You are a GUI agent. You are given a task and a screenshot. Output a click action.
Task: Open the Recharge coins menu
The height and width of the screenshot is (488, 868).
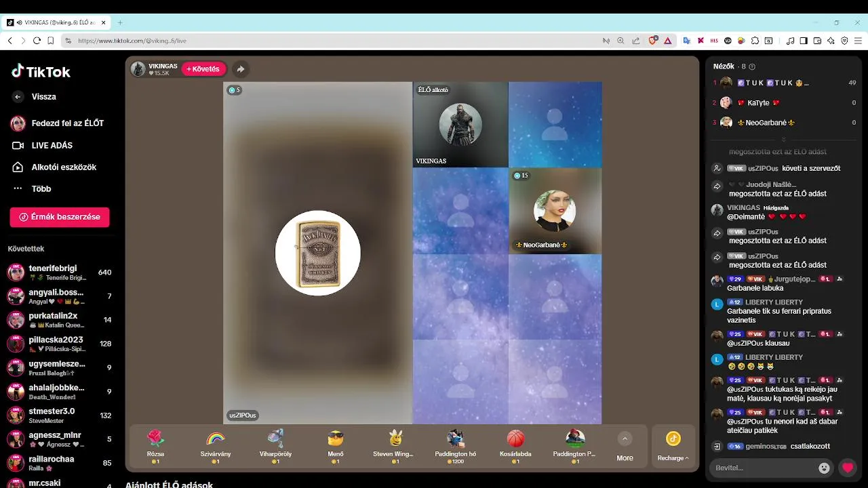[x=673, y=446]
